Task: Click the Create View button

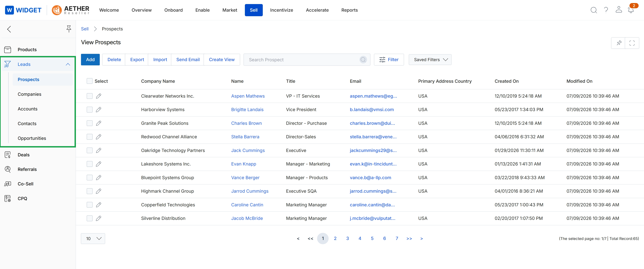Action: pyautogui.click(x=222, y=60)
